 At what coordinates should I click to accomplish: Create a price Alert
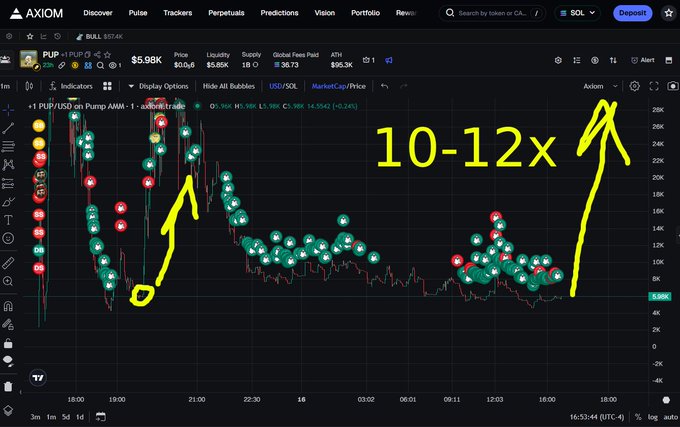[643, 60]
